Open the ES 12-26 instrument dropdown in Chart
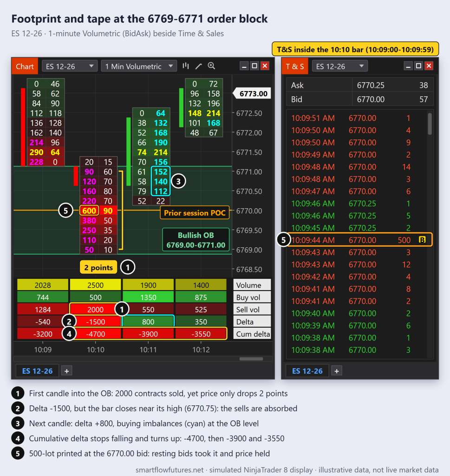 (x=70, y=66)
